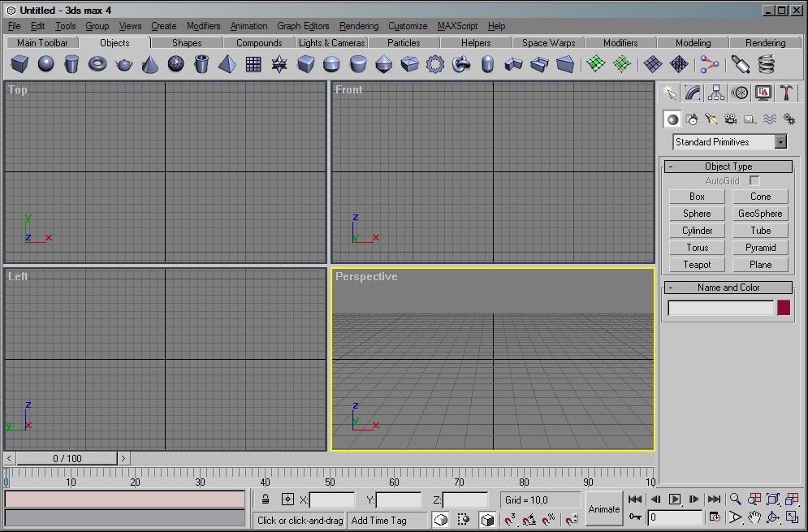This screenshot has height=532, width=808.
Task: Pick the Torus icon in the toolbar
Action: [x=97, y=64]
